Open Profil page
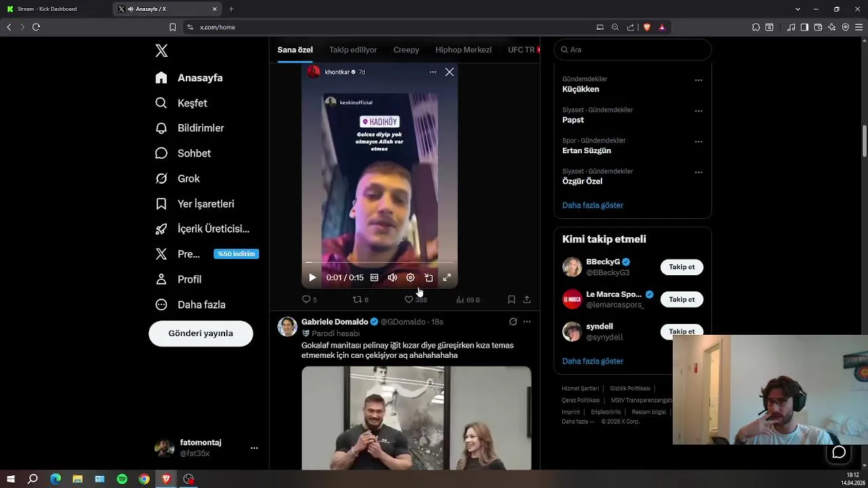This screenshot has width=868, height=488. coord(178,279)
